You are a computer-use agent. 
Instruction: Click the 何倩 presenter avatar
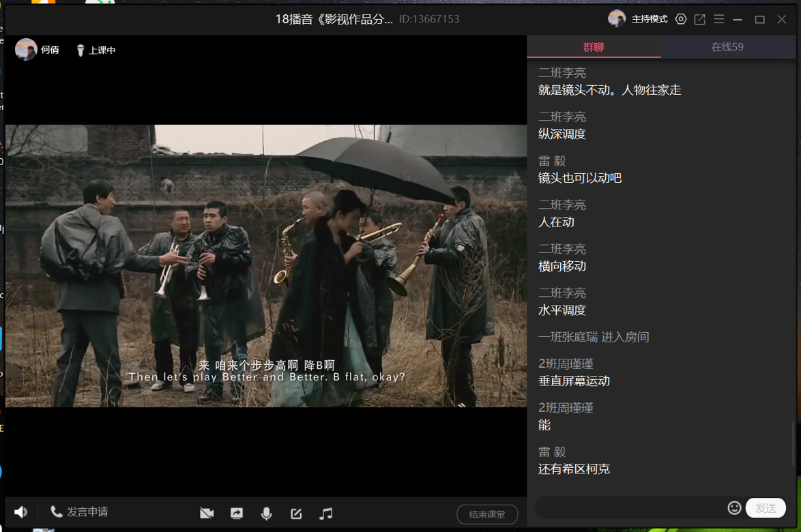26,50
